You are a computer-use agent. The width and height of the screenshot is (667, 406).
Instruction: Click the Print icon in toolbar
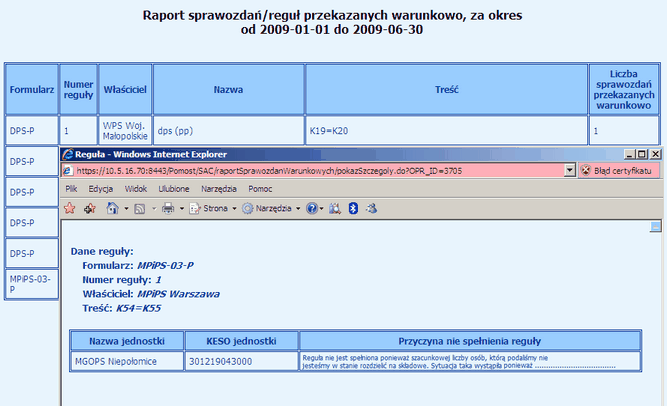point(168,208)
